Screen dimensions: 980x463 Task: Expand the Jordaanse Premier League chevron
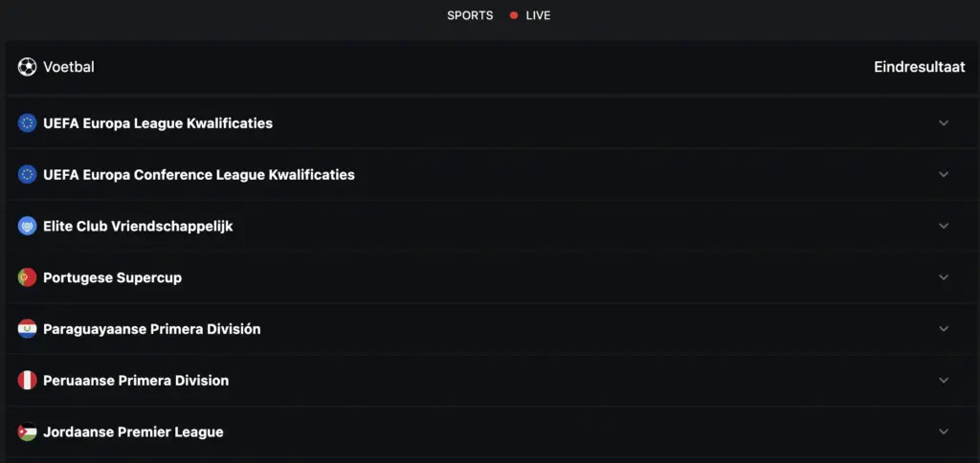pyautogui.click(x=944, y=431)
